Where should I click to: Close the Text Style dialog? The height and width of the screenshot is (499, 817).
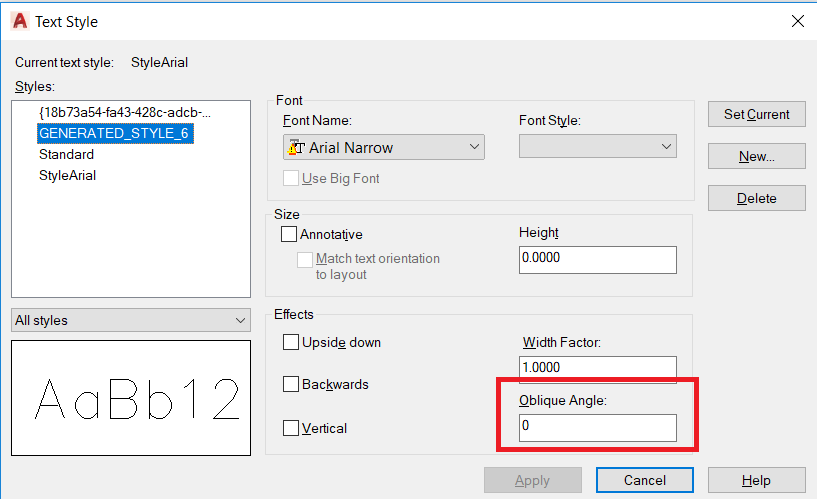797,21
